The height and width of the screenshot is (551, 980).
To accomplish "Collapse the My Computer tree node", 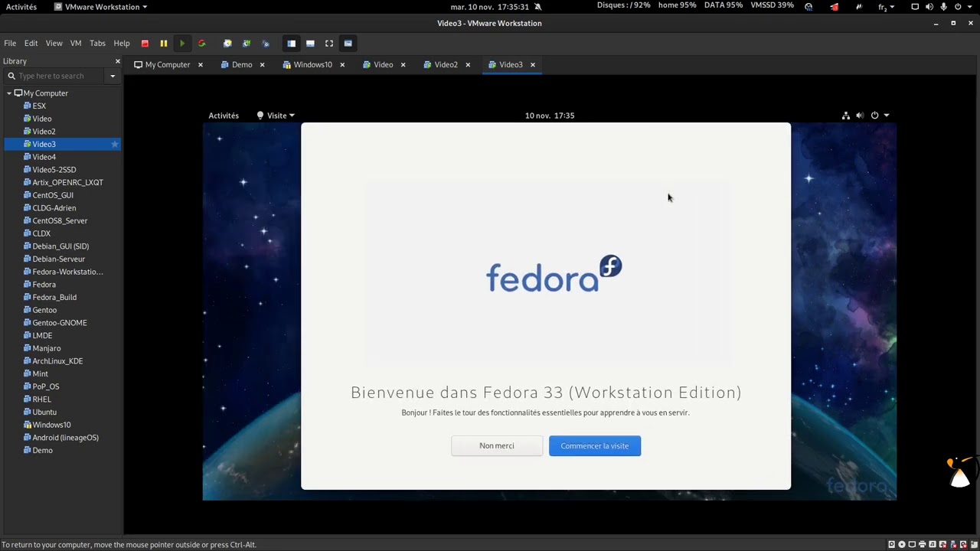I will [9, 93].
